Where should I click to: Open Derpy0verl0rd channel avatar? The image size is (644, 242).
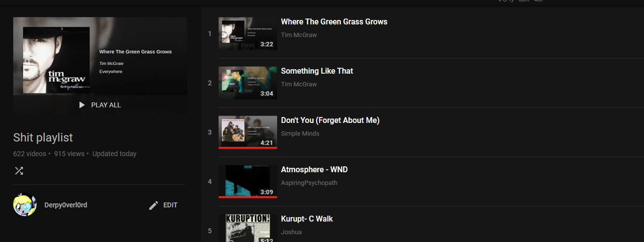[x=25, y=204]
